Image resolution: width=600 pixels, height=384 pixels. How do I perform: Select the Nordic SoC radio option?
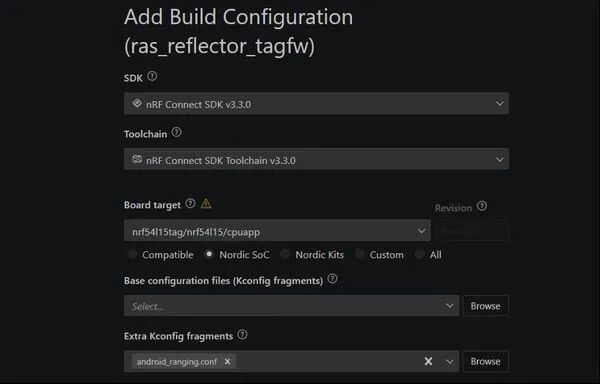[x=209, y=254]
